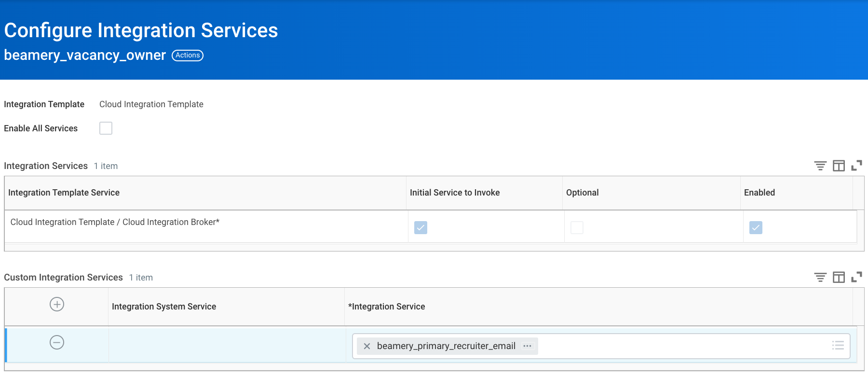Toggle column view for Custom Integration Services grid
The height and width of the screenshot is (379, 868).
coord(839,277)
